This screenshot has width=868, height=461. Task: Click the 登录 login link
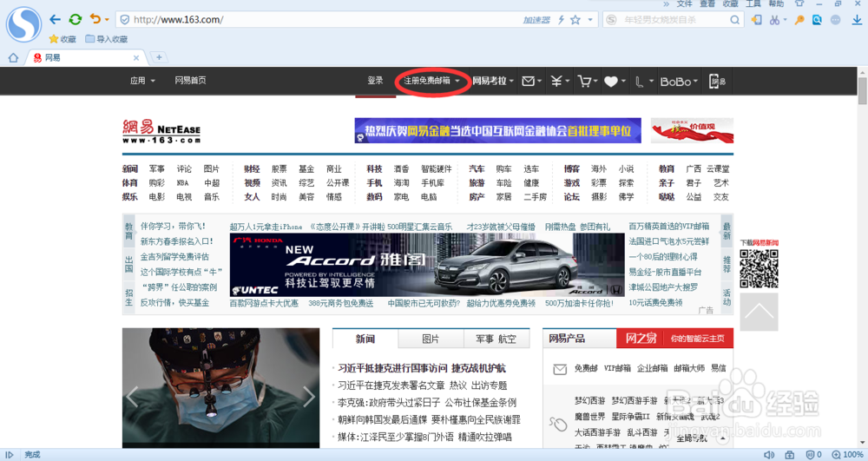[375, 81]
